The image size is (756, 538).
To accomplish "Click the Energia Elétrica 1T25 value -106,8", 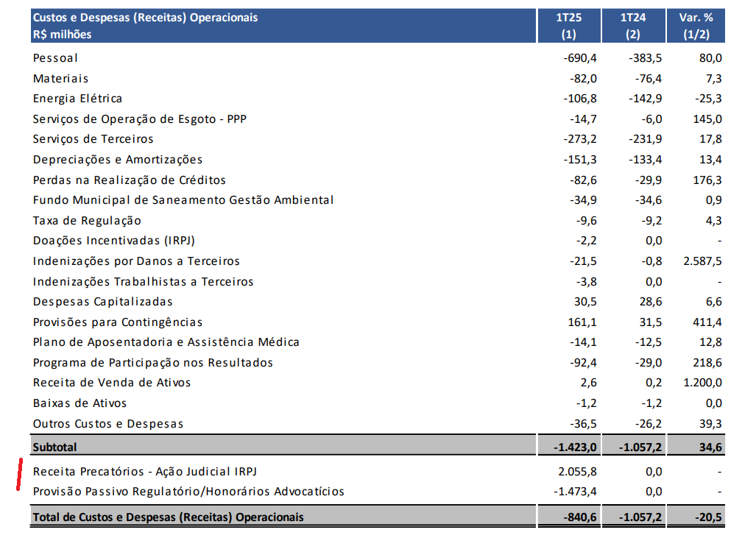I will point(580,99).
